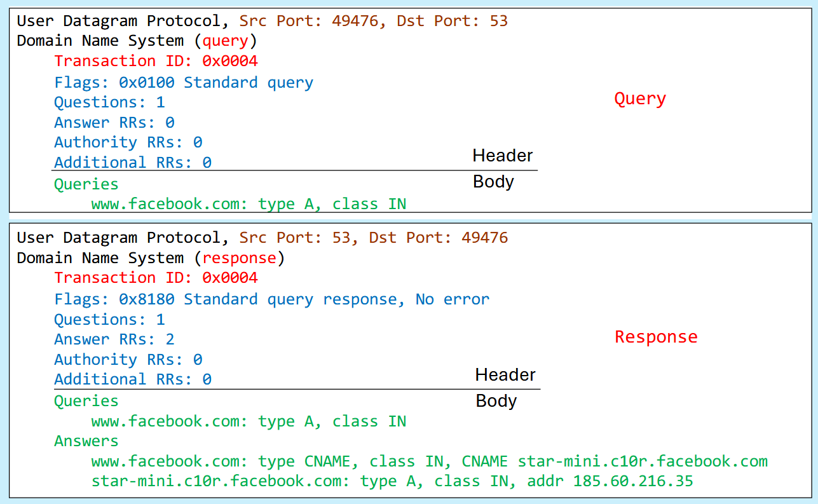Select the UDP line with Src Port 53
818x504 pixels.
262,238
